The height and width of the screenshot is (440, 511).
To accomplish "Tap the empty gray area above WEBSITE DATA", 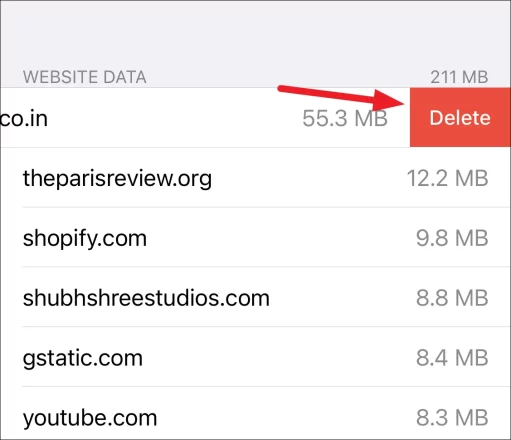I will (255, 33).
